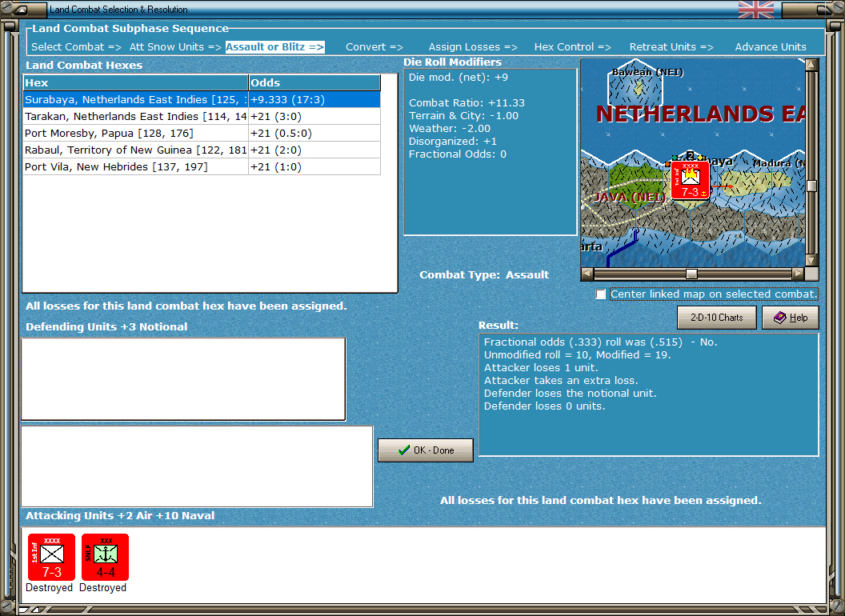
Task: Click the Madura island label on map
Action: (779, 162)
